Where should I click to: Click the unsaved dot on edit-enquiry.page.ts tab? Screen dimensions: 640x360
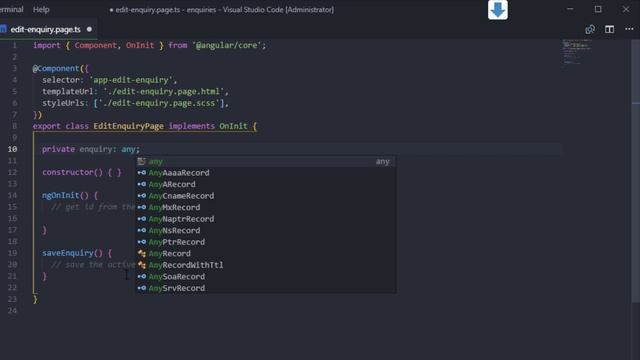tap(89, 29)
